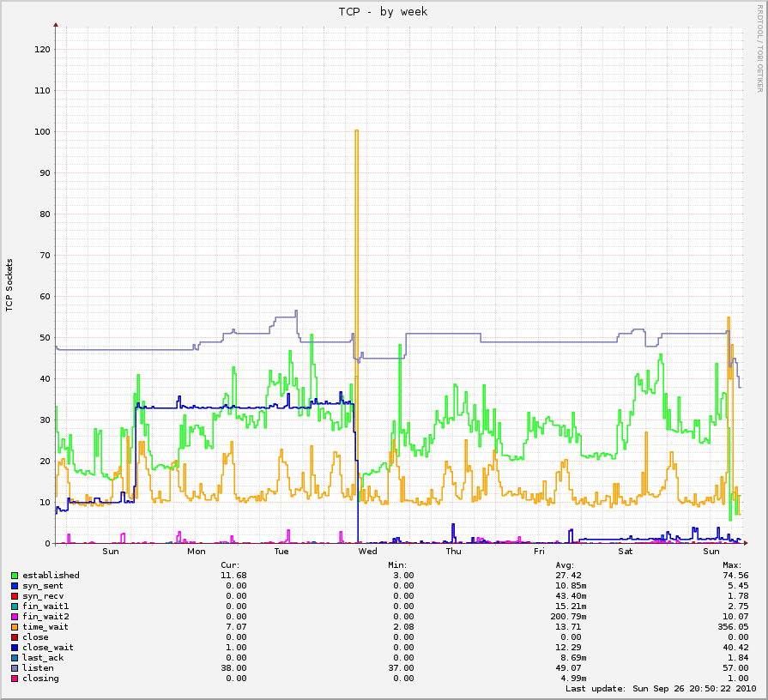The image size is (768, 700).
Task: Click the 'Avg:' column header
Action: (567, 564)
